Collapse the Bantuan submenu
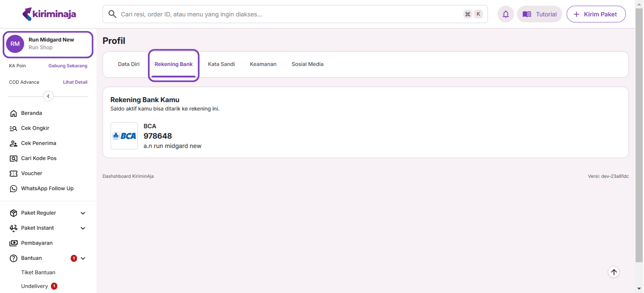The height and width of the screenshot is (293, 644). [83, 258]
